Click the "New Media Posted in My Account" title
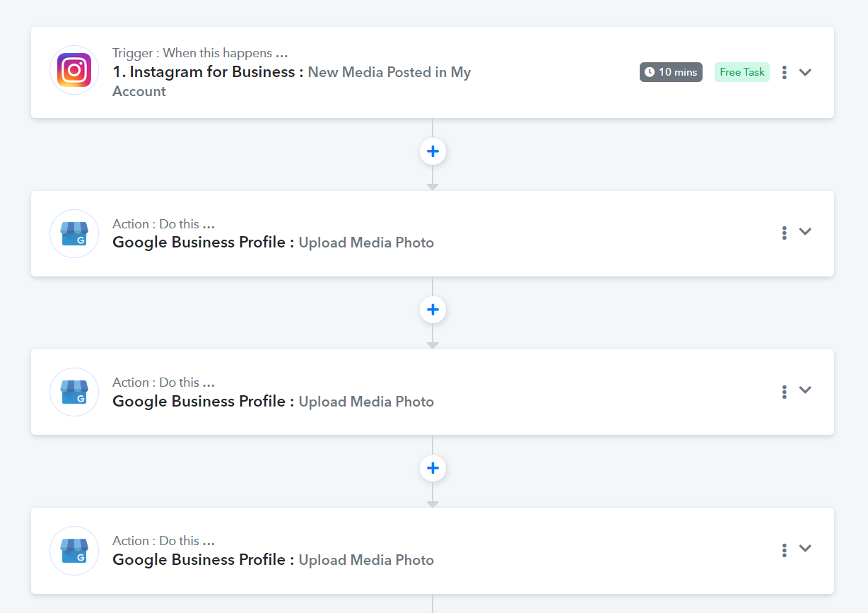 coord(292,81)
